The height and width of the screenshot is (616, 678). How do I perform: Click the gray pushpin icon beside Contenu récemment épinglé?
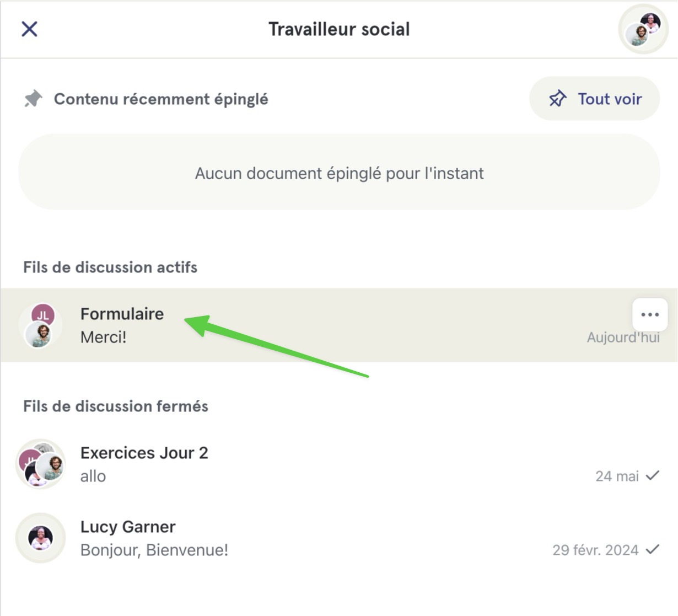tap(33, 99)
